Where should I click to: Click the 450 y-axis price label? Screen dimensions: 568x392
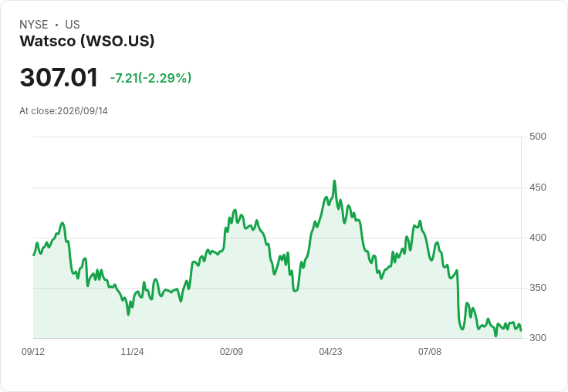point(538,188)
